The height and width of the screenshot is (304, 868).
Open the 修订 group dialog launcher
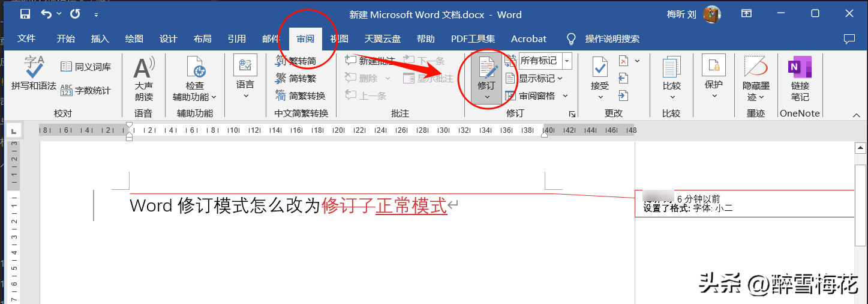point(572,114)
